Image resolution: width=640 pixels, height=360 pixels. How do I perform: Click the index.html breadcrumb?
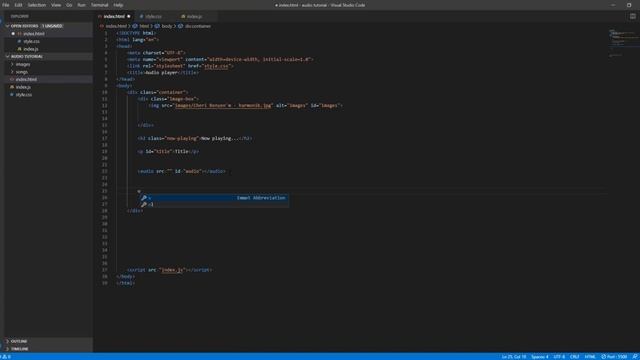click(x=116, y=26)
